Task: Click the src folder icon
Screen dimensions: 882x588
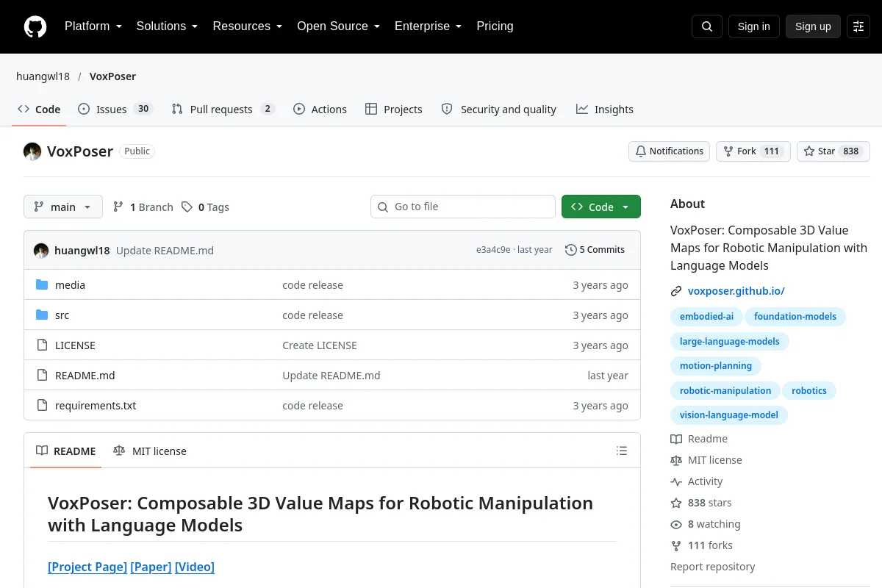Action: click(42, 315)
